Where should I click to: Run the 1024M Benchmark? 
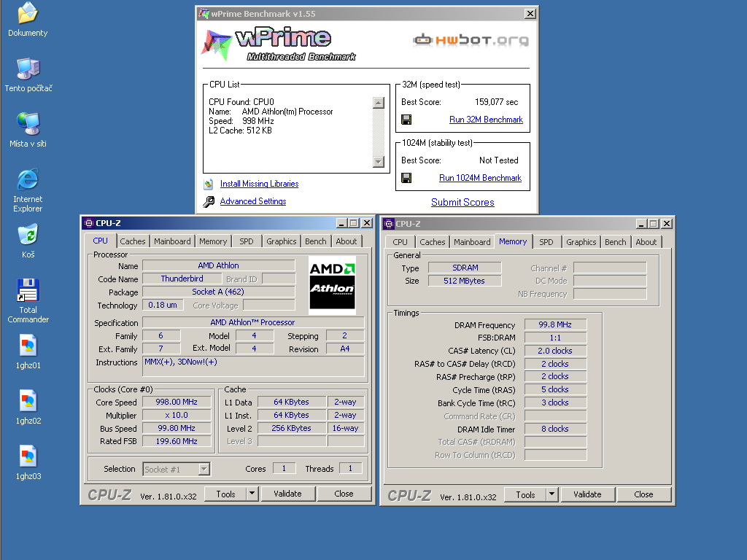click(x=480, y=178)
